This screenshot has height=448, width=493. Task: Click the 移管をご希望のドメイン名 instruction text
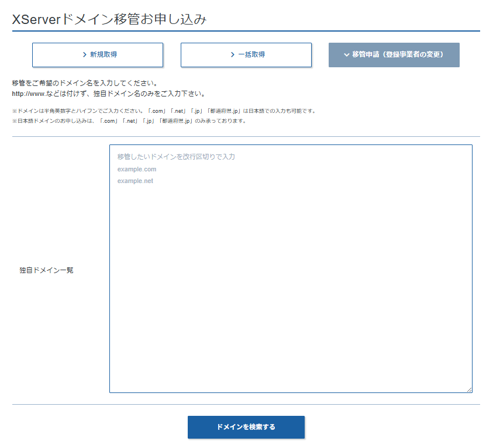85,83
